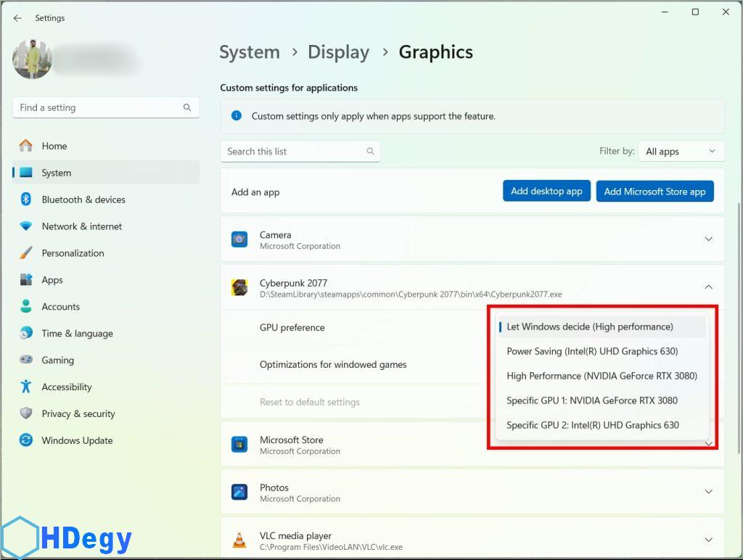The height and width of the screenshot is (560, 743).
Task: Click the back arrow in Settings
Action: [17, 18]
